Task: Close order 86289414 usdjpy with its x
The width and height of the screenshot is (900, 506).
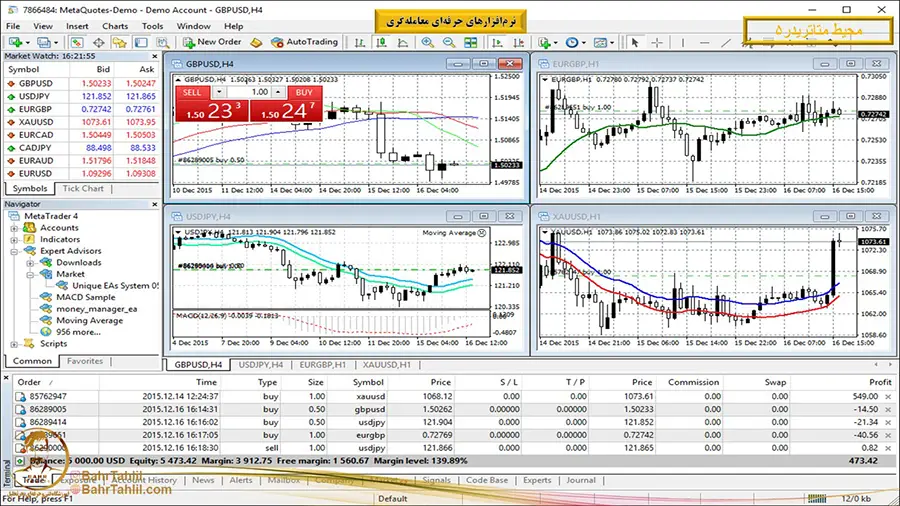Action: point(889,422)
